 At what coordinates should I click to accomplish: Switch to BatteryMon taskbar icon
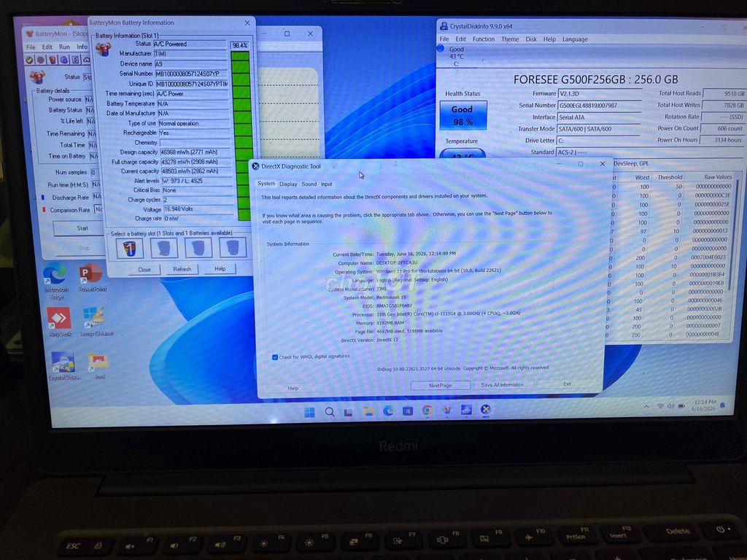(447, 411)
